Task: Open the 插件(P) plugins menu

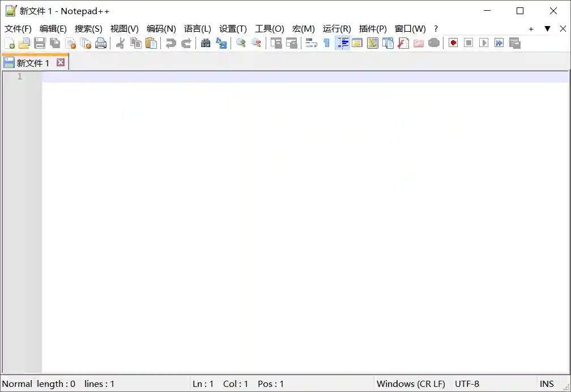Action: (373, 28)
